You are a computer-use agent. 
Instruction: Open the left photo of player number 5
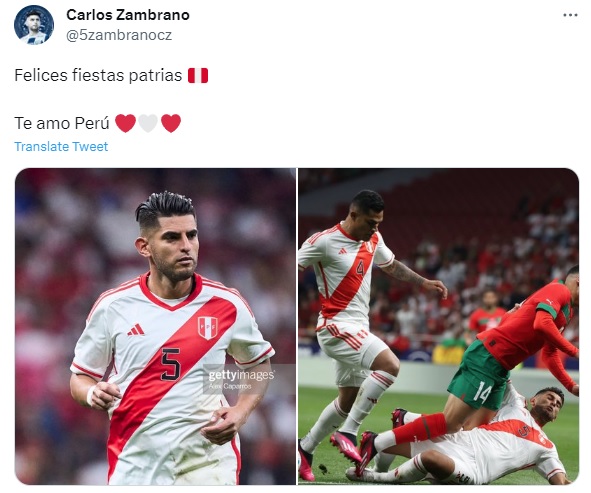point(155,326)
